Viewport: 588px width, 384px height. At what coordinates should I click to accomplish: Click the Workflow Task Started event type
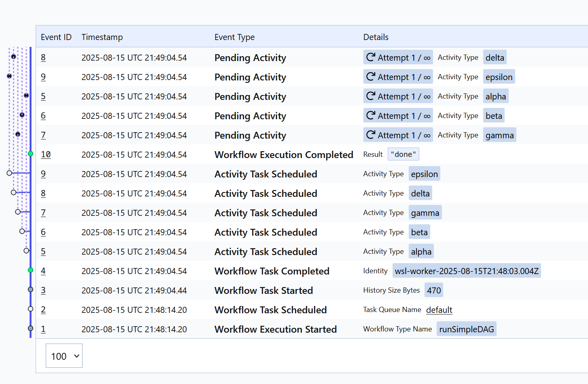point(264,291)
